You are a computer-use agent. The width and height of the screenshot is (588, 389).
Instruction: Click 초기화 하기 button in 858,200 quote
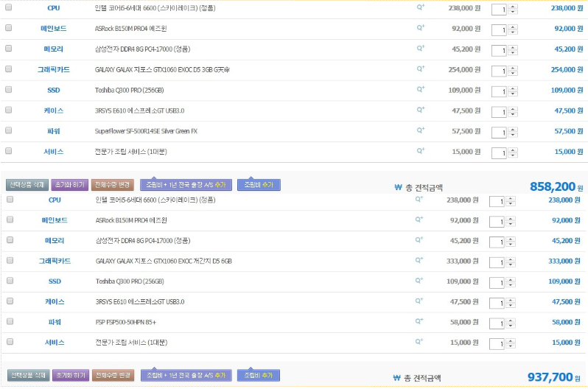tap(70, 185)
